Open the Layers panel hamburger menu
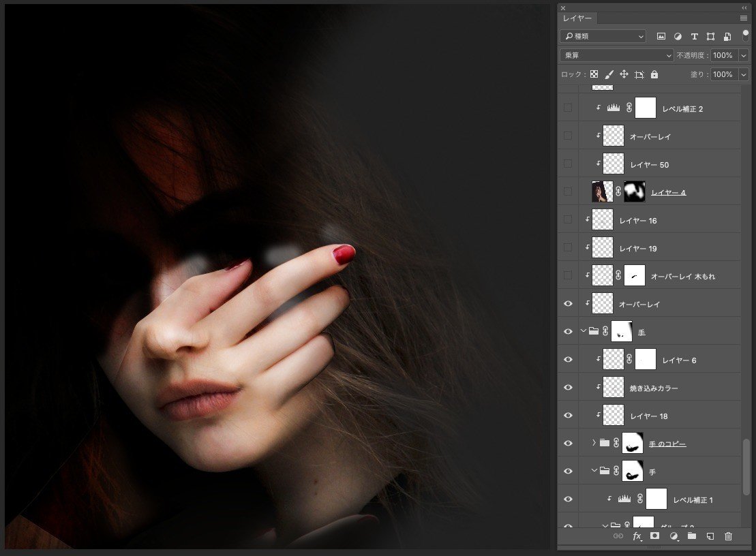Image resolution: width=756 pixels, height=556 pixels. pos(744,18)
